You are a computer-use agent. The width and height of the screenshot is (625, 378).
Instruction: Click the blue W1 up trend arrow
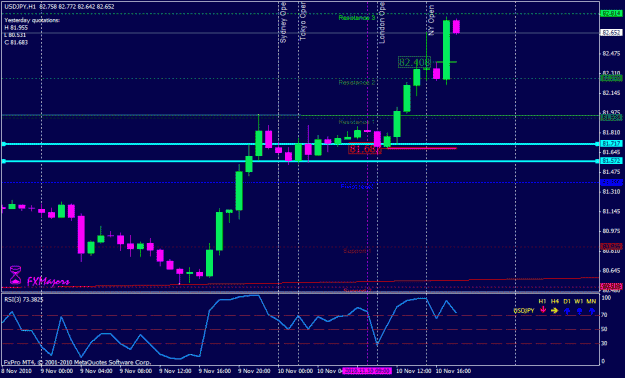[579, 311]
